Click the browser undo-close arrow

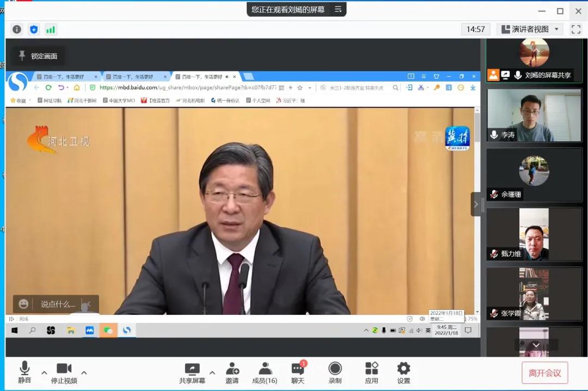click(61, 88)
